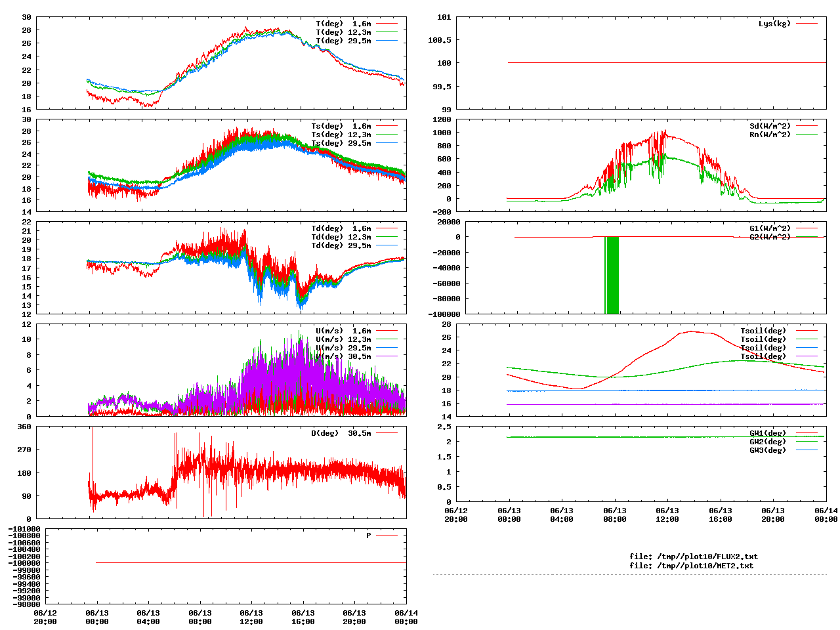Click the 'U(m/s) 29.5m' wind legend label
Screen dimensions: 840x630
[343, 348]
